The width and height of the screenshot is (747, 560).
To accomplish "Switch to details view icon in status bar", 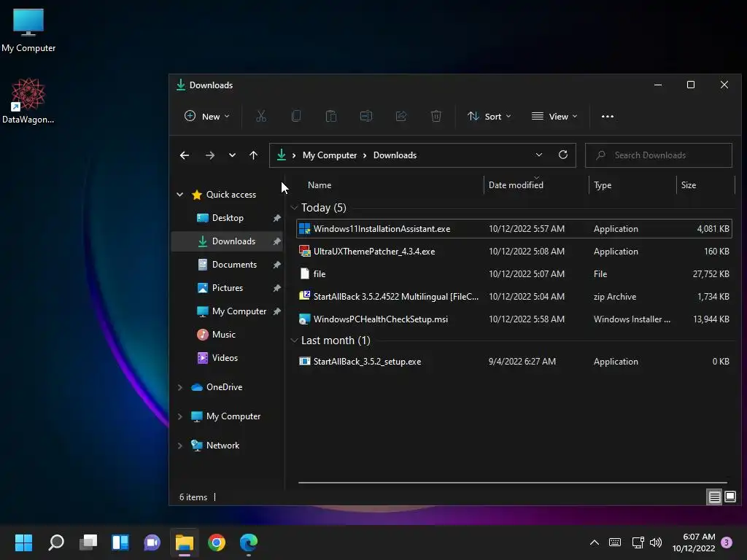I will (x=715, y=497).
